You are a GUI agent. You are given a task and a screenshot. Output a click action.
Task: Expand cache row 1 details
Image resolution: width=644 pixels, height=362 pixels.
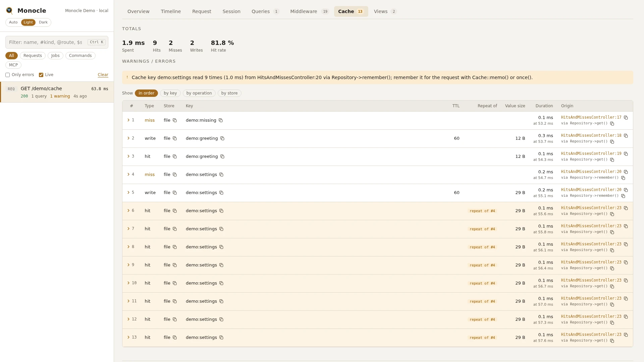[x=128, y=120]
